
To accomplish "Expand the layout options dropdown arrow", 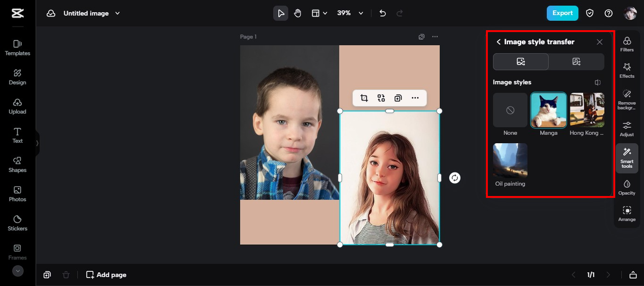I will (x=325, y=14).
